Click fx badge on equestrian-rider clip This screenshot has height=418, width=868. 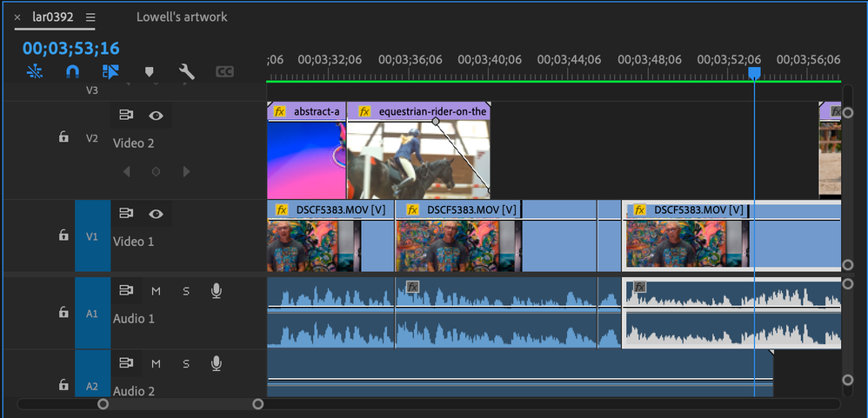tap(364, 112)
